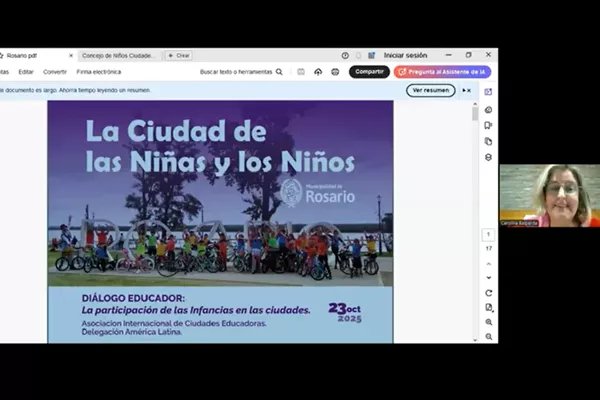The height and width of the screenshot is (400, 600).
Task: Click the Compartir button
Action: pos(369,72)
